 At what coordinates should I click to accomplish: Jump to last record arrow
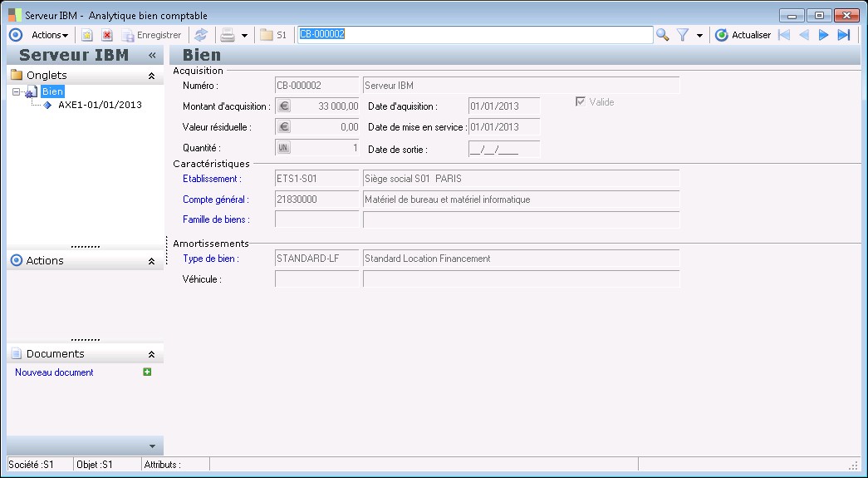point(844,35)
